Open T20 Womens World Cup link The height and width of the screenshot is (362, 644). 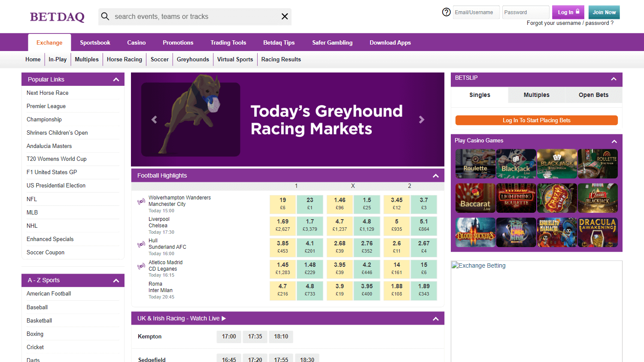(57, 159)
